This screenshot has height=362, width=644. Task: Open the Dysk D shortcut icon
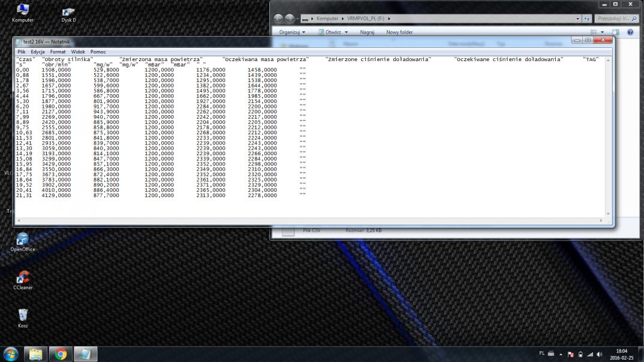(68, 14)
